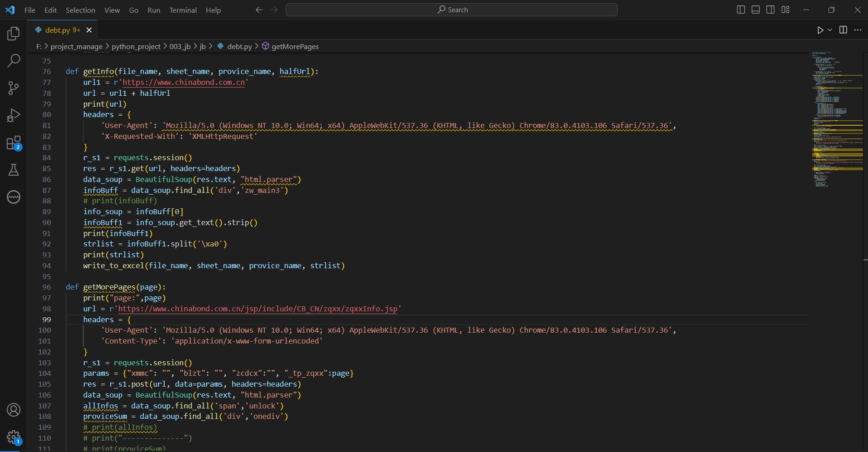Run Python file with the play button

point(820,30)
